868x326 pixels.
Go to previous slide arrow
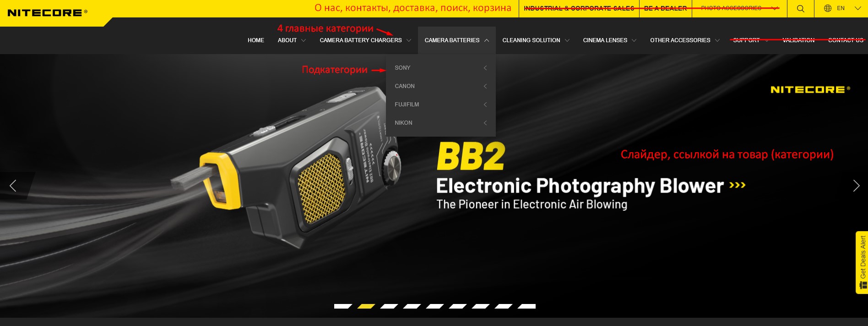tap(13, 186)
